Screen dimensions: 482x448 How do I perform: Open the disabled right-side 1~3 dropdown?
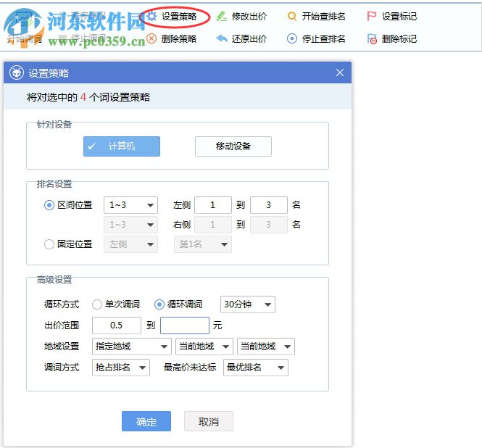130,225
